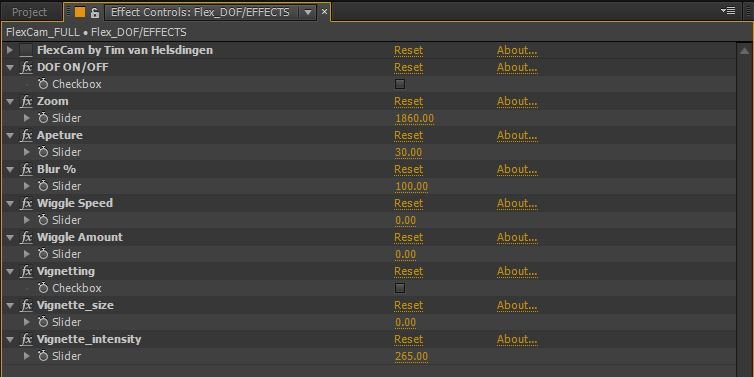The width and height of the screenshot is (754, 377).
Task: Click the stopwatch for the DOF ON/OFF Checkbox
Action: pyautogui.click(x=43, y=84)
